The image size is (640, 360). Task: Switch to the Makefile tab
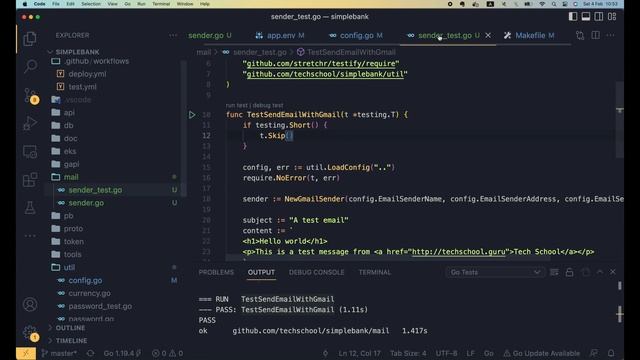pyautogui.click(x=529, y=36)
